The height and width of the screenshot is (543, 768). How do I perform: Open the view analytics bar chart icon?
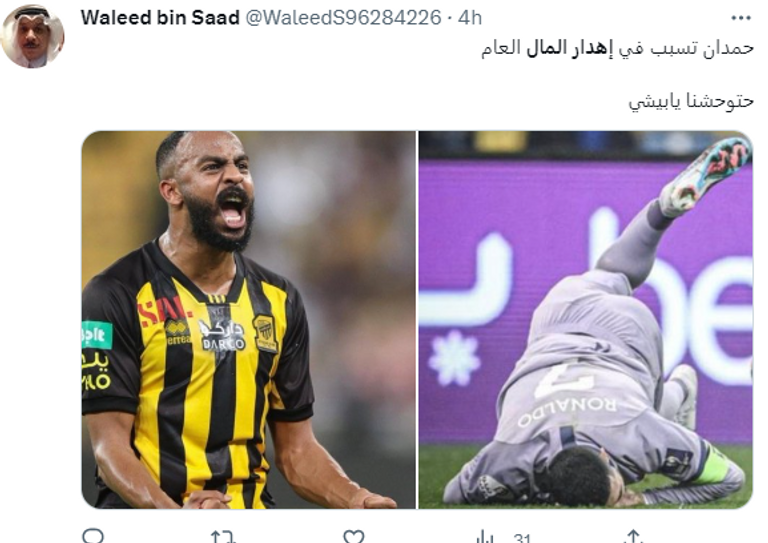(484, 537)
